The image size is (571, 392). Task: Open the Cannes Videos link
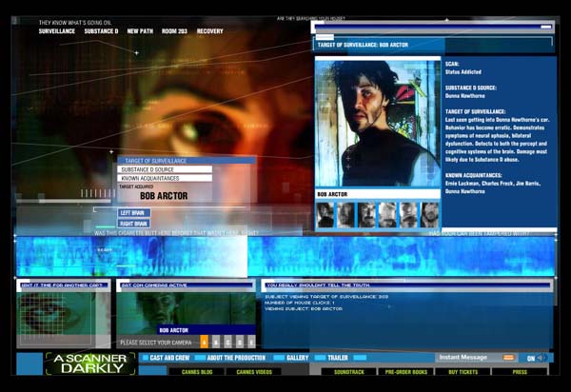point(254,372)
